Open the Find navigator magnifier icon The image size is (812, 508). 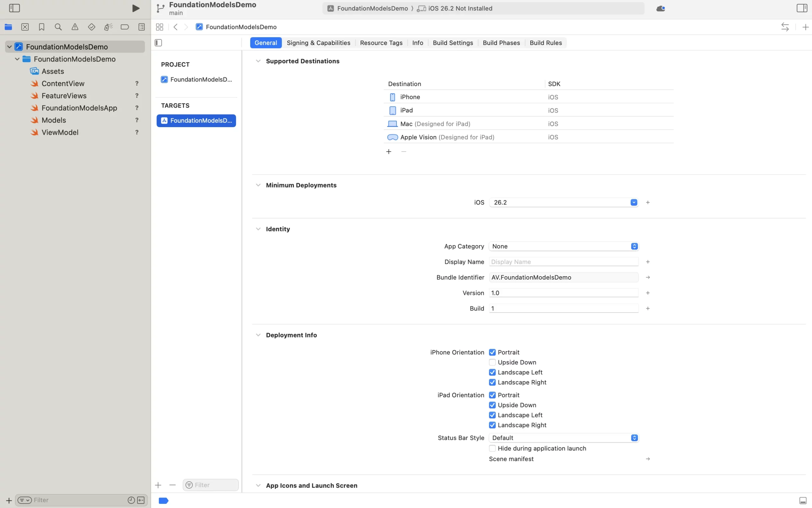(58, 27)
